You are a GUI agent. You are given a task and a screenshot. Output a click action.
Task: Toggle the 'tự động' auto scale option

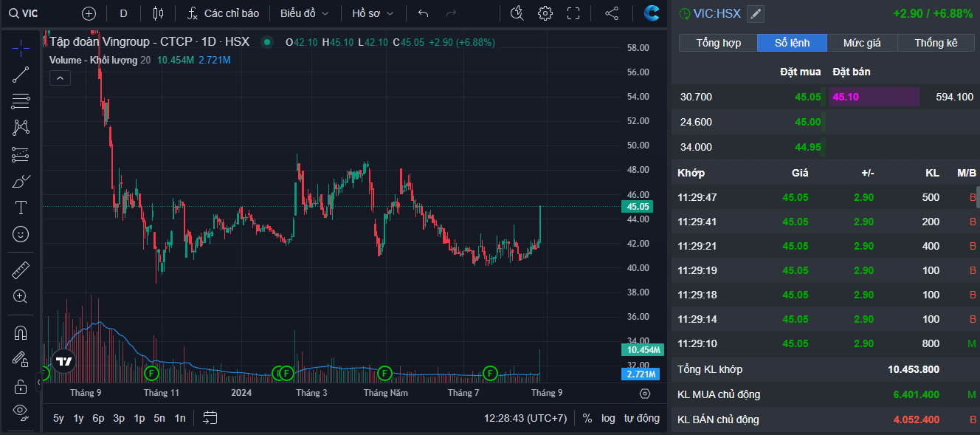pyautogui.click(x=642, y=418)
